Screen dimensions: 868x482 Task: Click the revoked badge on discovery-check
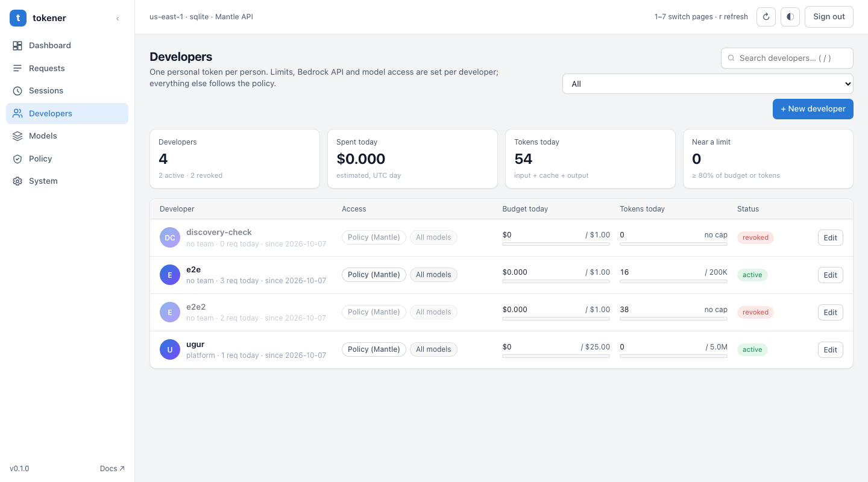(x=755, y=238)
